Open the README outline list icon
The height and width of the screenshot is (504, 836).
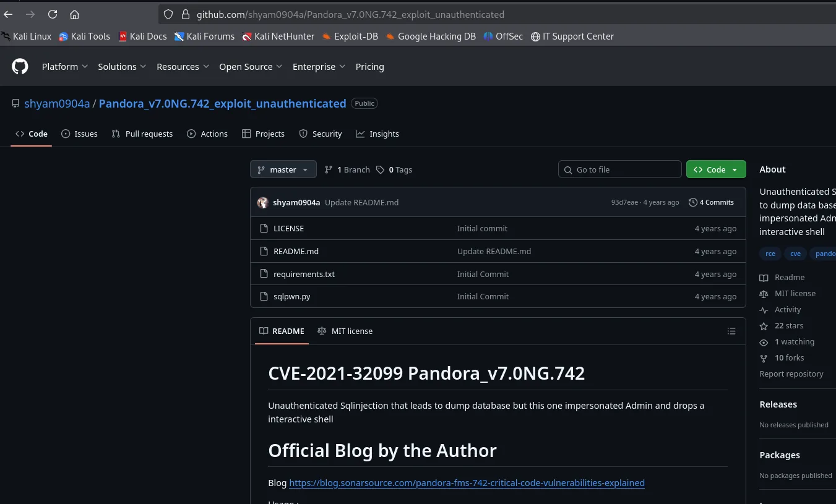731,331
